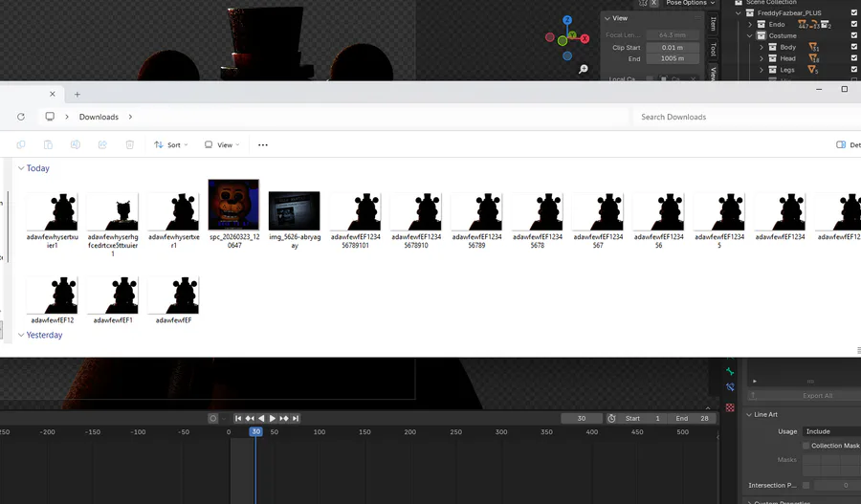Click the Share icon in Explorer toolbar
This screenshot has width=861, height=504.
click(x=102, y=145)
